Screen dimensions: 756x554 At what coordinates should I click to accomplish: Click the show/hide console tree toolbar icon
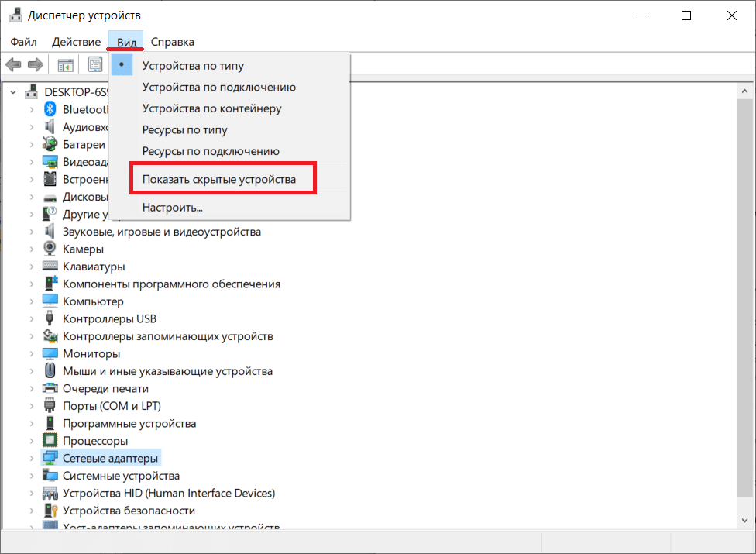coord(65,65)
